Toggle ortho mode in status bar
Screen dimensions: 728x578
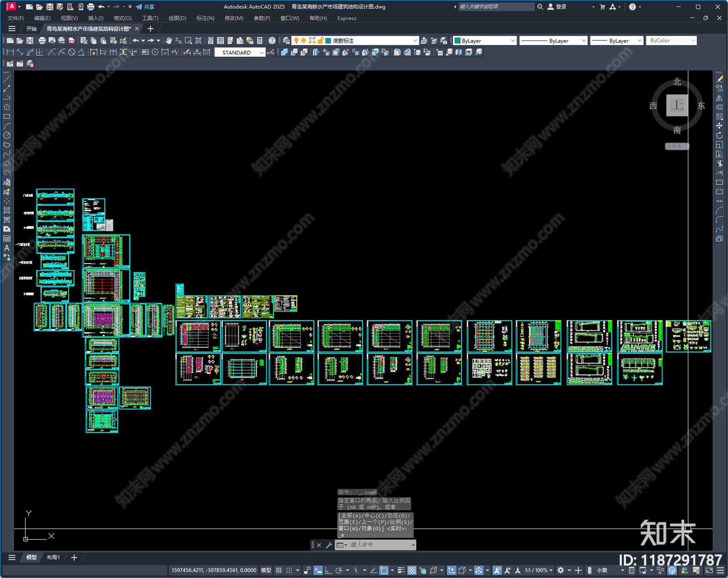pos(328,570)
